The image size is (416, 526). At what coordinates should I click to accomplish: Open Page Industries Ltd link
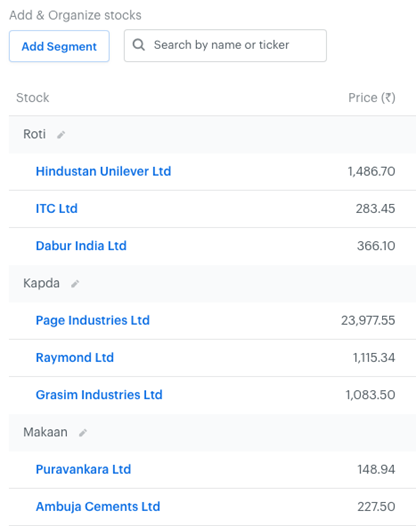point(93,320)
